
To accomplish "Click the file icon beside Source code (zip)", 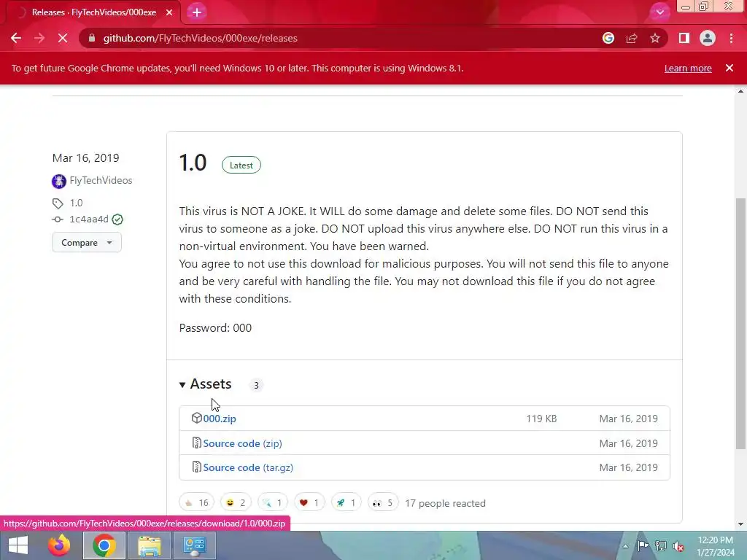I will coord(197,443).
